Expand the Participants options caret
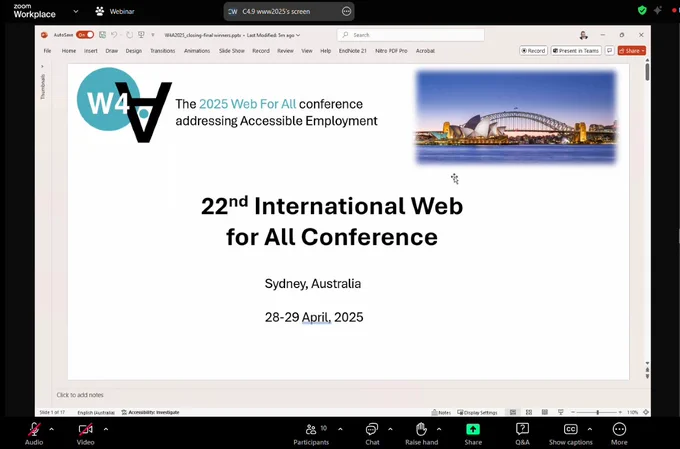Viewport: 680px width, 449px height. [340, 429]
